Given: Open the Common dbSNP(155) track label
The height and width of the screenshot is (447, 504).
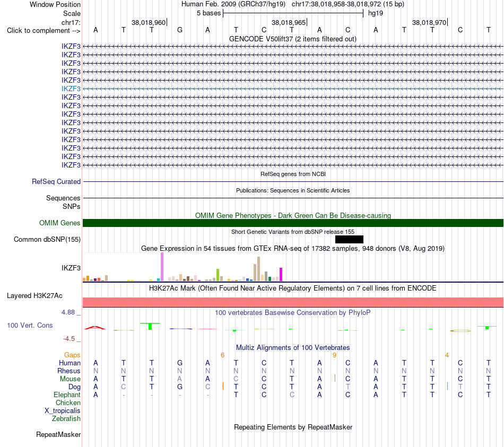Looking at the screenshot, I should tap(47, 239).
